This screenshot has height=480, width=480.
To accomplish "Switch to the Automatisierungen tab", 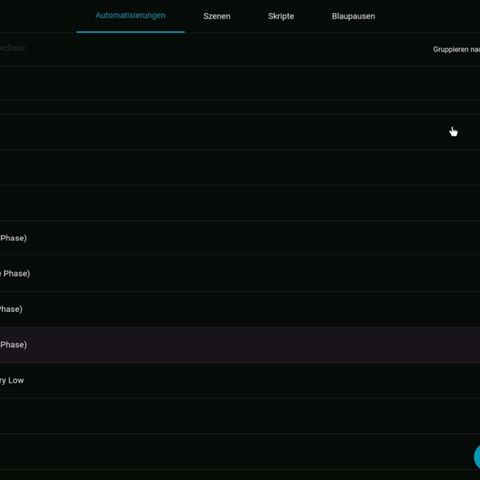I will [x=130, y=16].
